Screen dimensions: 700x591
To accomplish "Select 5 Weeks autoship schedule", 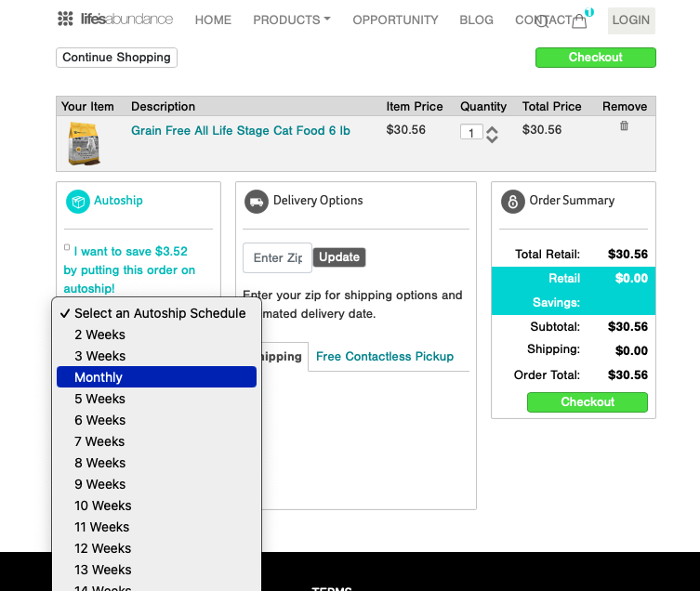I will coord(156,399).
